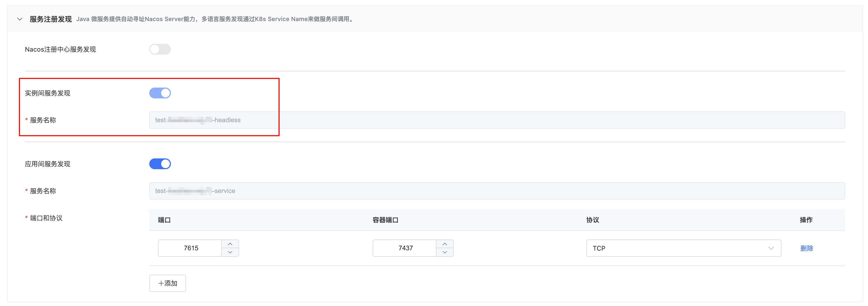Enable Nacos注册中心服务发现 toggle
This screenshot has width=868, height=306.
click(x=160, y=49)
